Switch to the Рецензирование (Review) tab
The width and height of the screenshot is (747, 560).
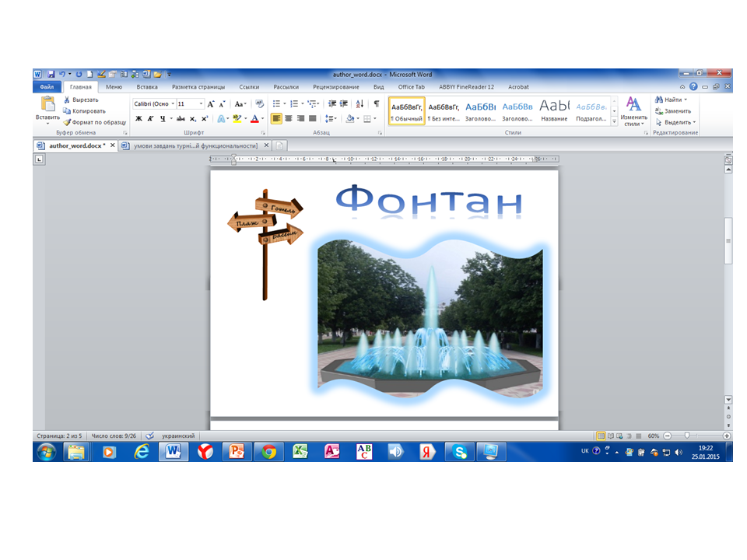336,87
